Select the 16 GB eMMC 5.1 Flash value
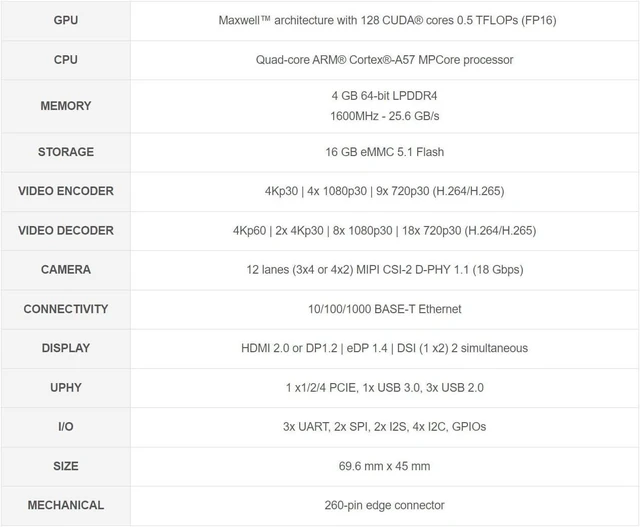Screen dimensions: 640x527 tap(384, 152)
